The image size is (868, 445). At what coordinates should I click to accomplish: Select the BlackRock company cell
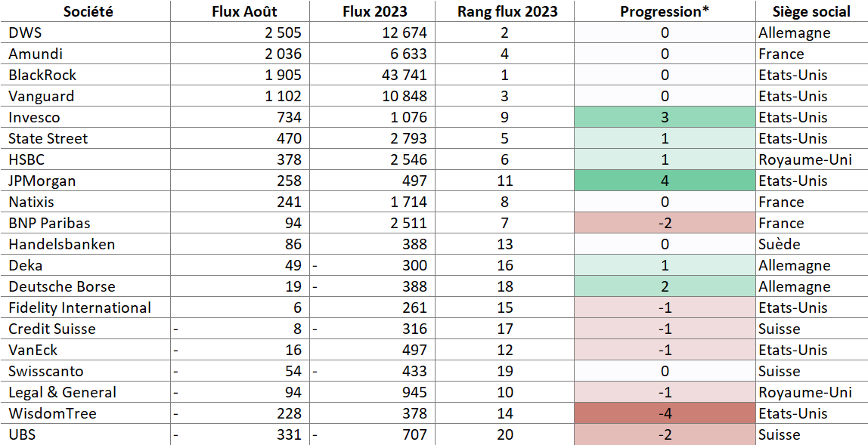point(85,75)
